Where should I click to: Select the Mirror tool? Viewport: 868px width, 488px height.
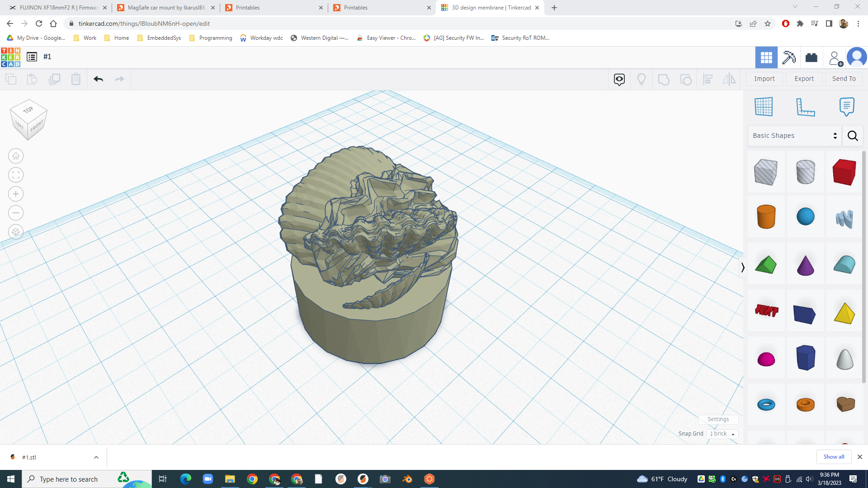(729, 79)
